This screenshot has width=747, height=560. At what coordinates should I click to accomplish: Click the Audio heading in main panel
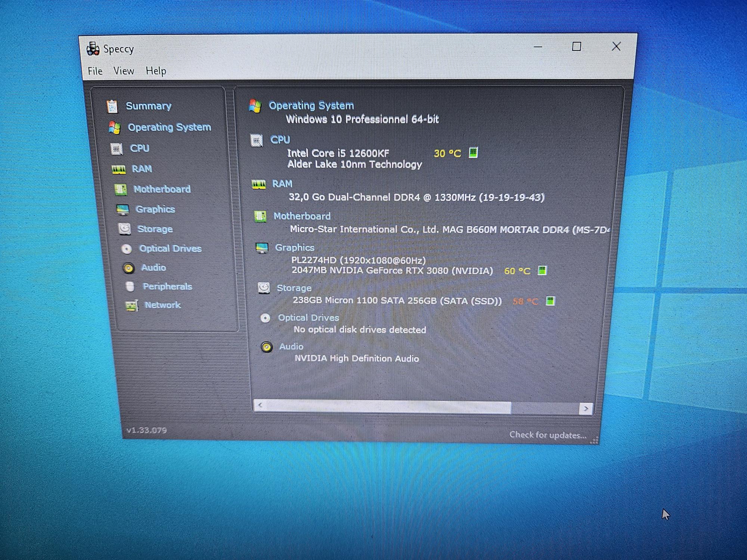point(291,346)
